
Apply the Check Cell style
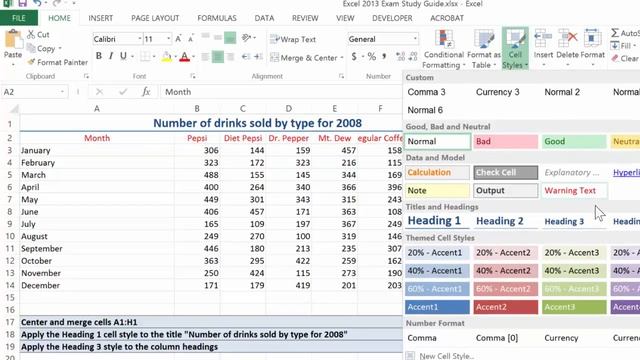(x=506, y=172)
